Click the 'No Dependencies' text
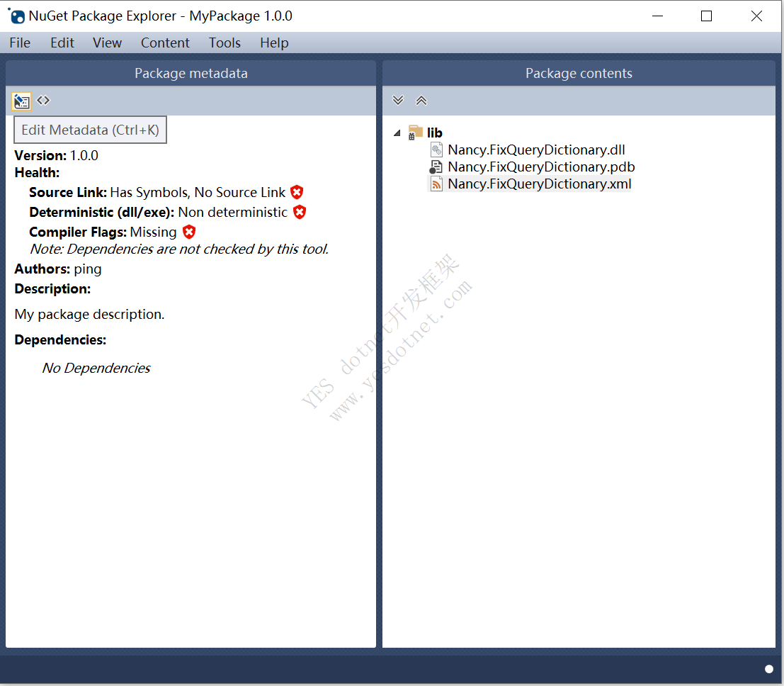Viewport: 784px width, 686px height. click(x=96, y=369)
